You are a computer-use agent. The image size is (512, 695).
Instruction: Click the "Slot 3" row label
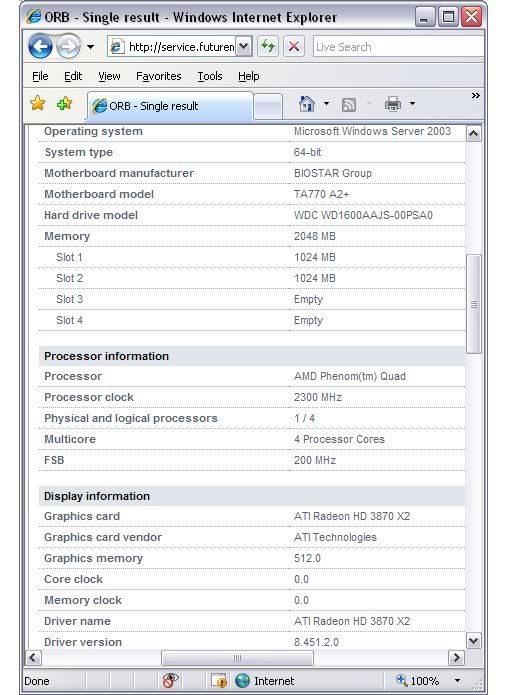click(70, 299)
